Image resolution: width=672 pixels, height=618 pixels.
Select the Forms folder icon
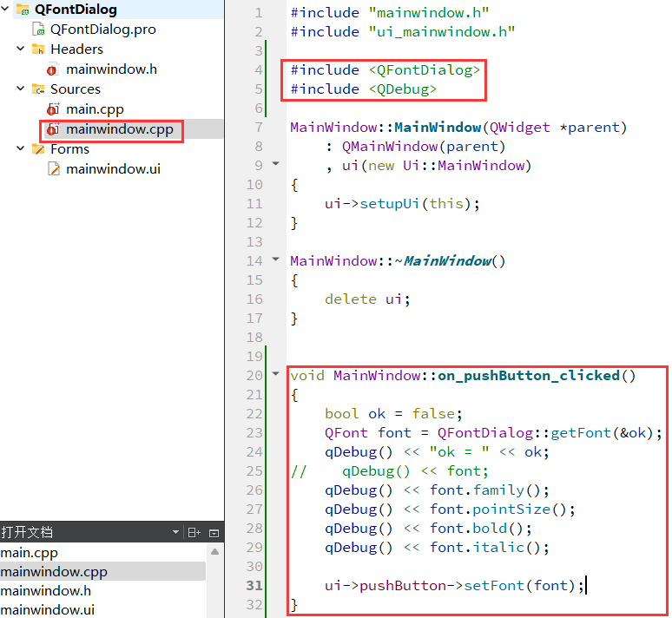click(38, 148)
